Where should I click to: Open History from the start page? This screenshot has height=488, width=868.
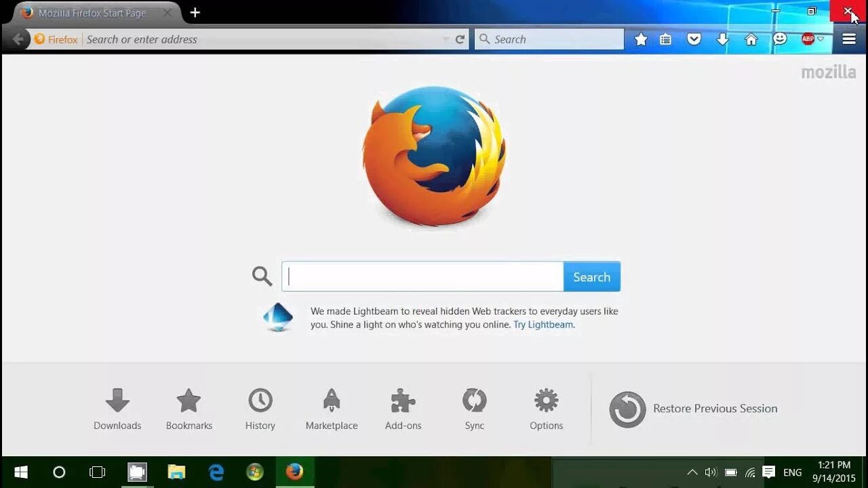tap(260, 409)
